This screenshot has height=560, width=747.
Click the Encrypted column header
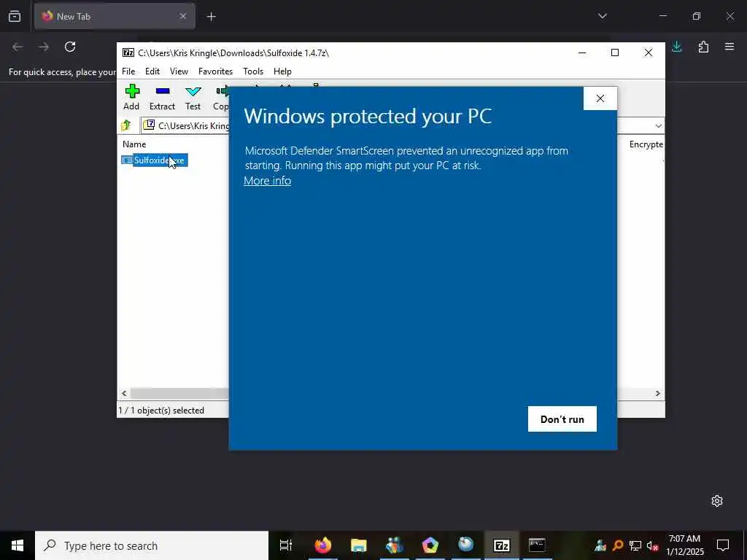click(646, 144)
